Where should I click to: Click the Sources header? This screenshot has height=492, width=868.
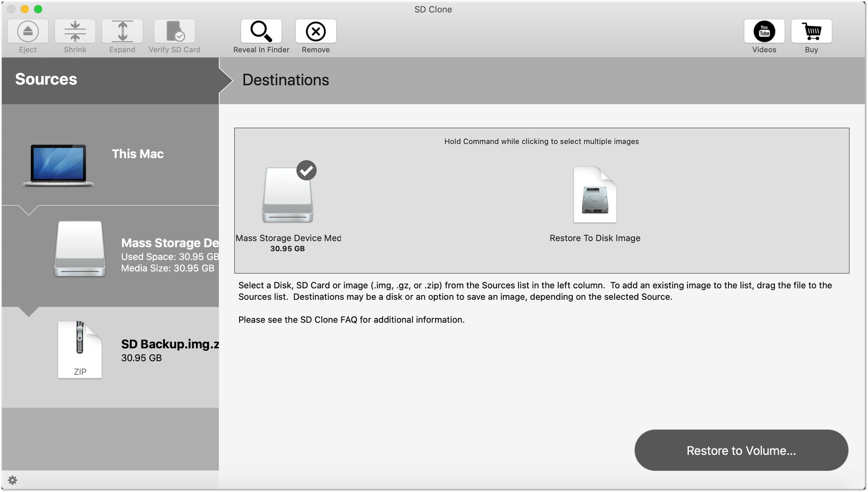point(46,79)
